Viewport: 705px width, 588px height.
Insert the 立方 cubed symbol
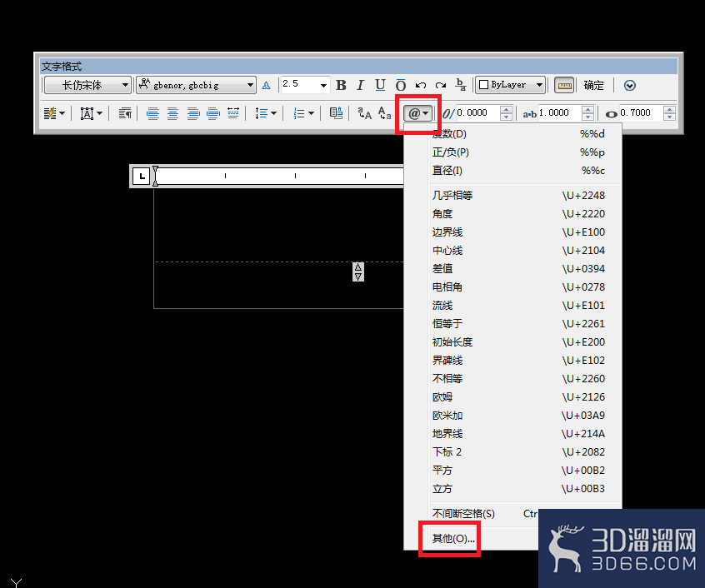point(518,489)
